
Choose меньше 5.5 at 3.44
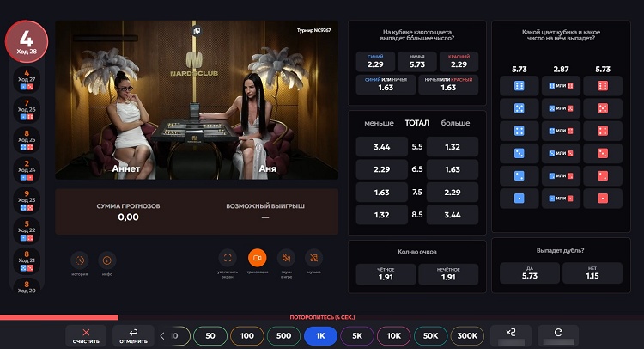382,147
